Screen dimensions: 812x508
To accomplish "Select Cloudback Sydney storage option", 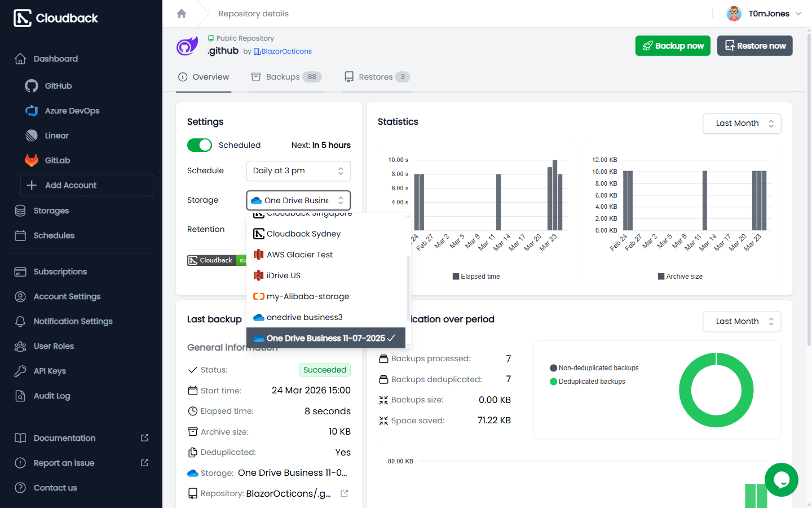I will click(326, 234).
